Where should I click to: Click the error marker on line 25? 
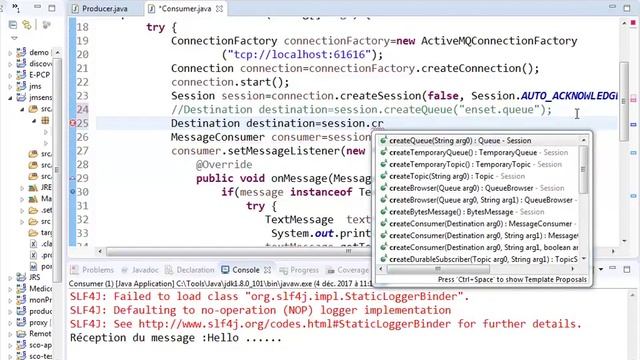click(x=73, y=123)
